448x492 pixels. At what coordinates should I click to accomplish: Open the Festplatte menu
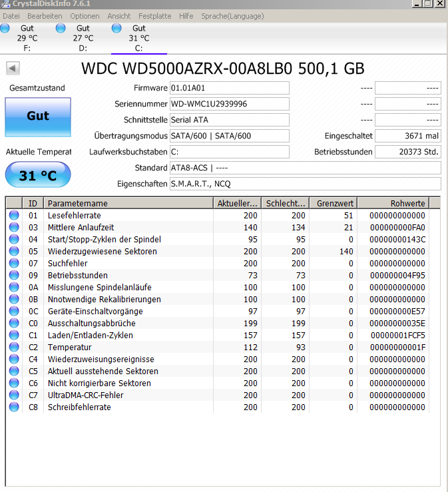tap(154, 16)
